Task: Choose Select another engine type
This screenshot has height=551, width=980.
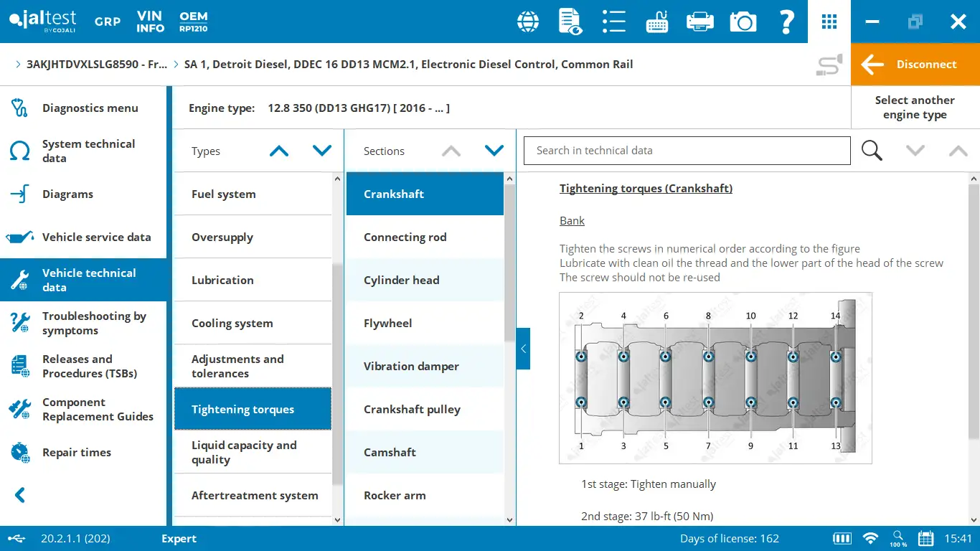Action: tap(915, 107)
